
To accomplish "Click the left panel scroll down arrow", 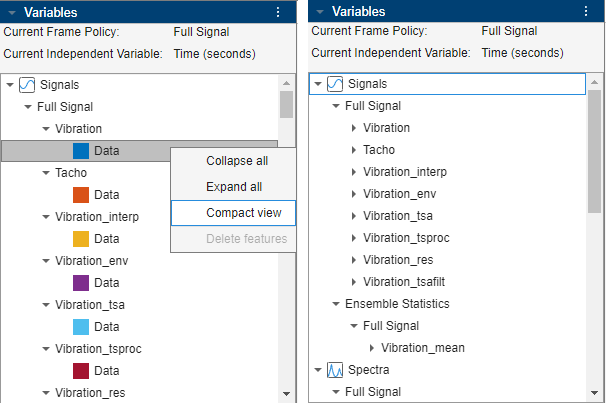I will coord(287,394).
